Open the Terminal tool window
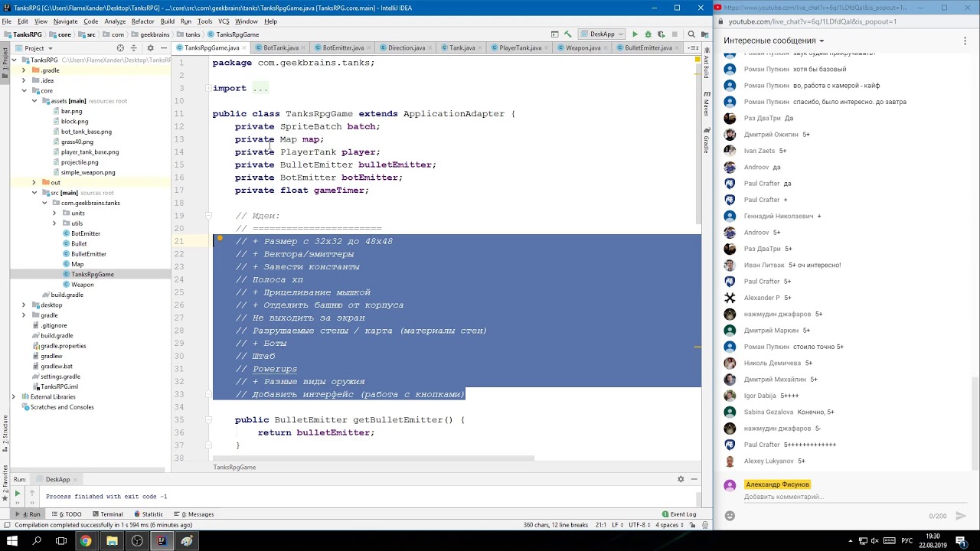 click(x=107, y=514)
